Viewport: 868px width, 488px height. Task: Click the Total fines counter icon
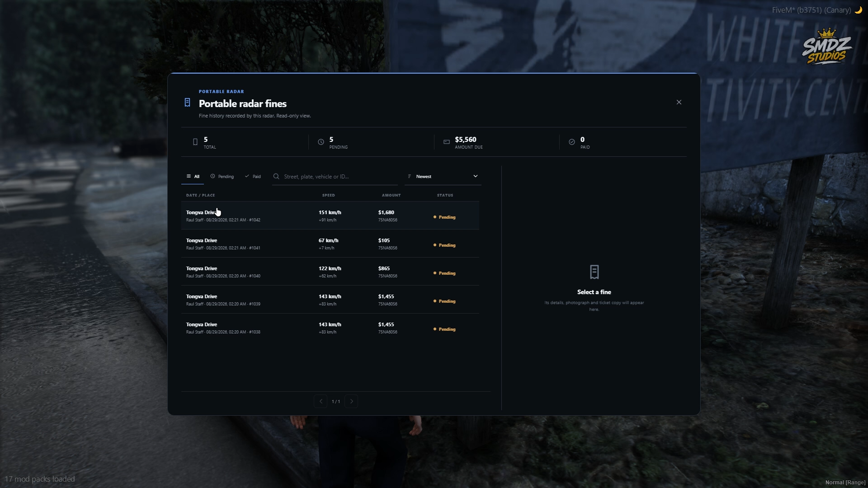coord(195,142)
